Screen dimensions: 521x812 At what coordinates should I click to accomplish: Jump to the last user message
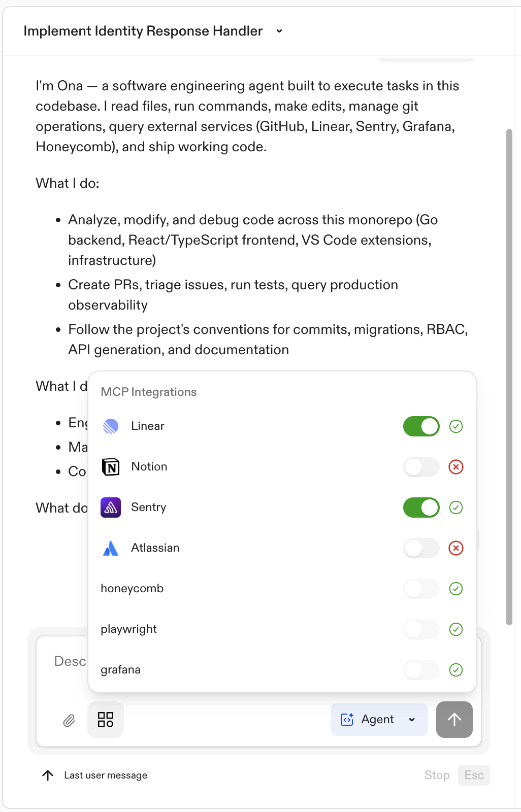point(48,775)
